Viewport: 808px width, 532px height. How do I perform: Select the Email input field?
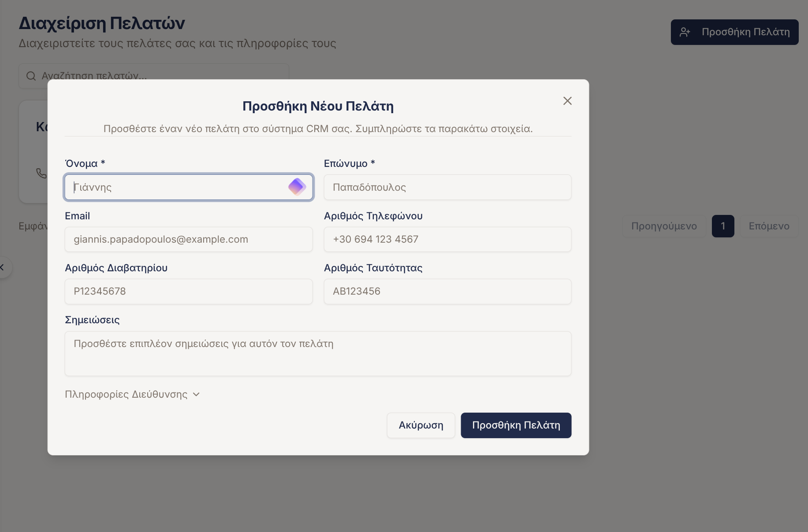(x=189, y=240)
